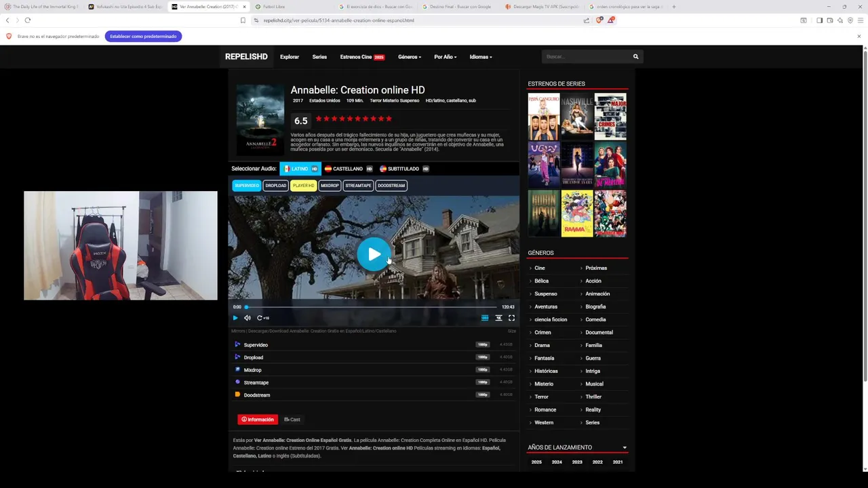Image resolution: width=868 pixels, height=488 pixels.
Task: Click into the Buscar search field
Action: point(587,57)
